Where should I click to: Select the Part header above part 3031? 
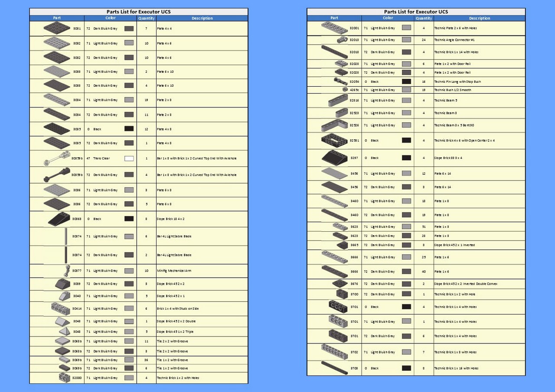pos(57,18)
